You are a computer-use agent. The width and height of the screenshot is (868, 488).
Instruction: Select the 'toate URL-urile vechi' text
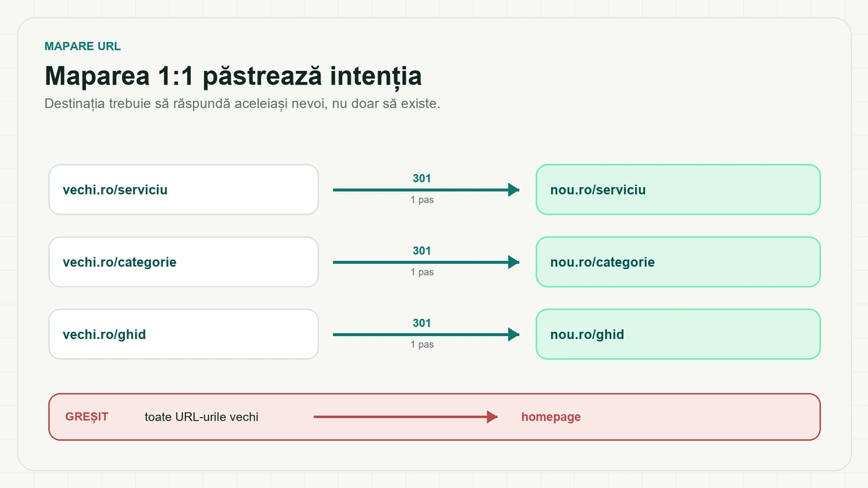(201, 417)
